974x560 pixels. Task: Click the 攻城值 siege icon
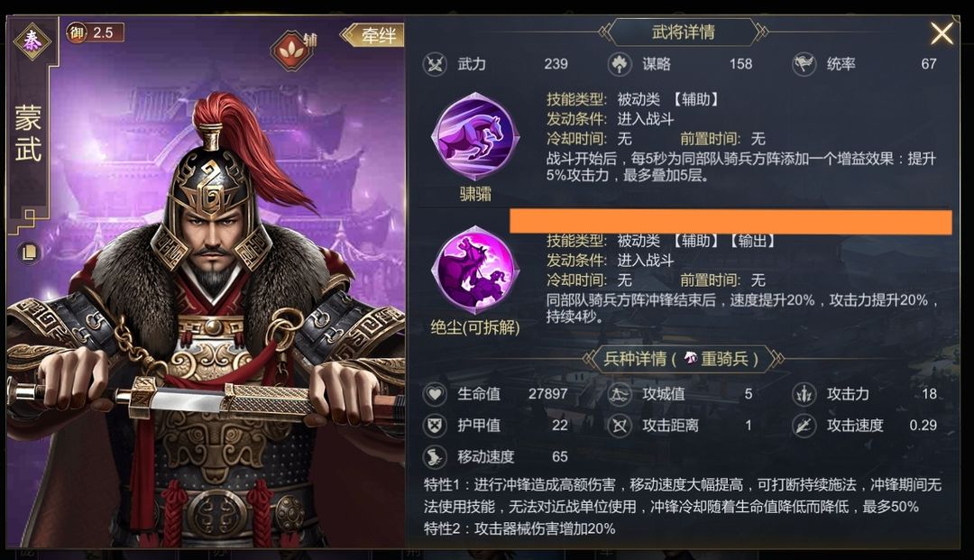620,393
